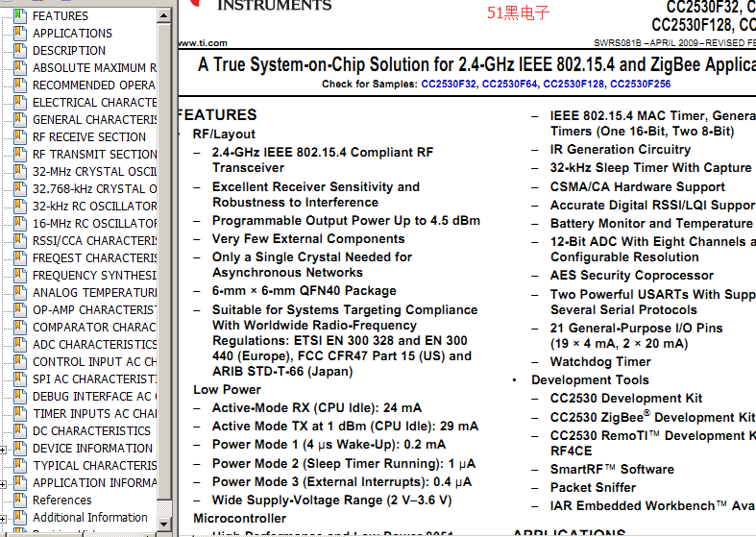Click the 32.768-kHz CRYSTAL bookmark icon
This screenshot has width=756, height=537.
click(x=20, y=189)
